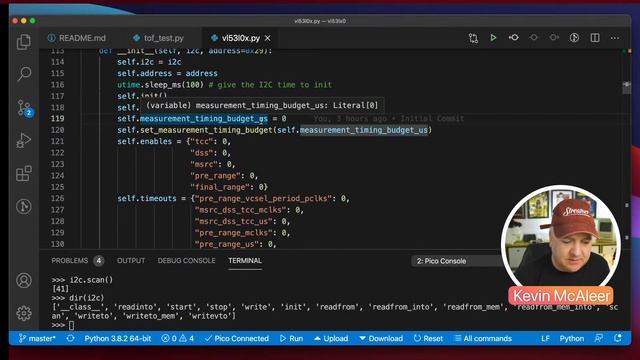
Task: Show errors and warnings count
Action: (x=178, y=338)
